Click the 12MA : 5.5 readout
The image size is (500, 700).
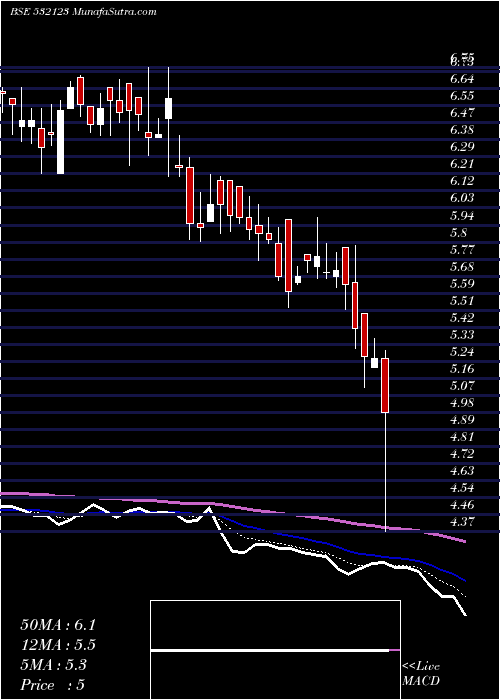tap(58, 645)
